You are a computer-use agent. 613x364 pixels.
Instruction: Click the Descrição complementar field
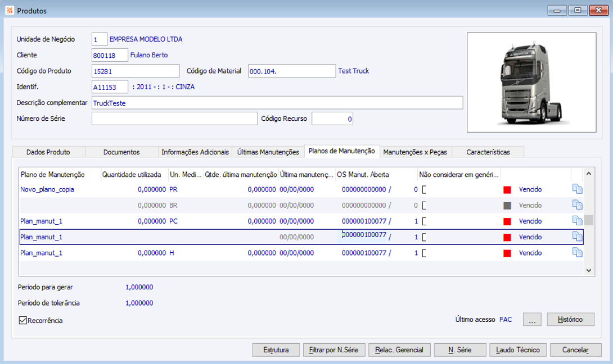(x=277, y=103)
